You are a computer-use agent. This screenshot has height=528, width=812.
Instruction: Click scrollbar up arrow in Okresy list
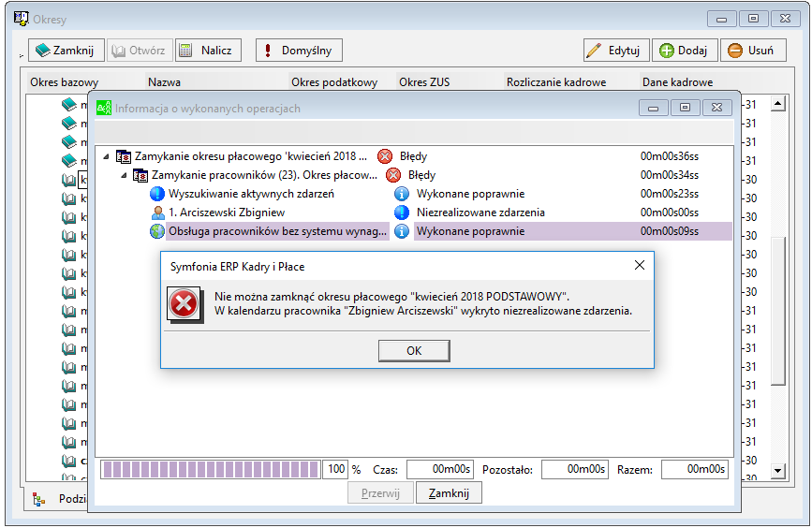(778, 104)
